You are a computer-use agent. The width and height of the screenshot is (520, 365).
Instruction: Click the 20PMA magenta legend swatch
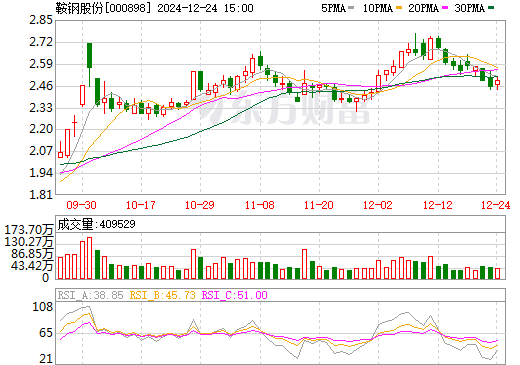(x=445, y=8)
